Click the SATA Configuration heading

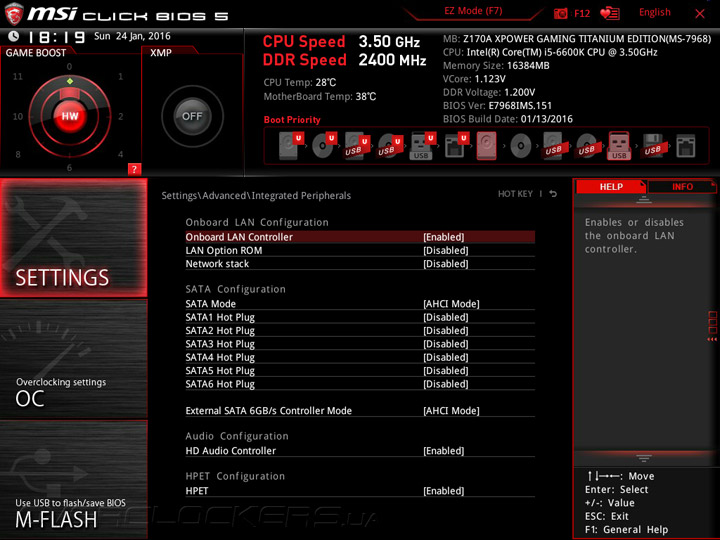pyautogui.click(x=235, y=289)
